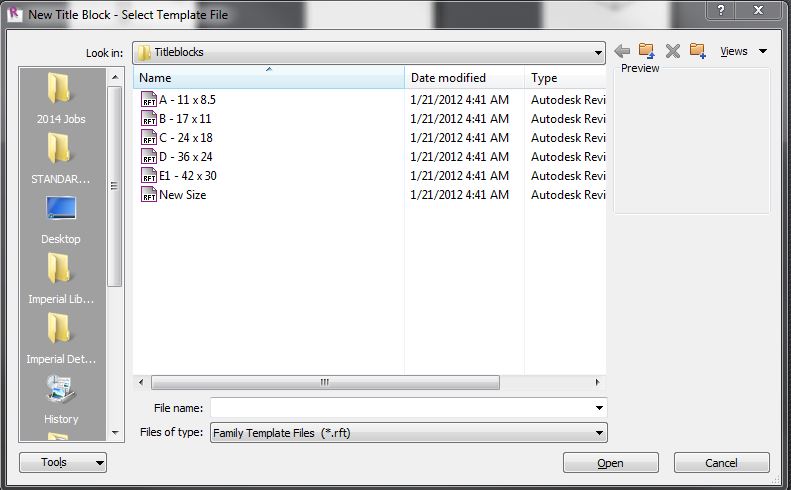Open the Tools dropdown menu

coord(63,462)
